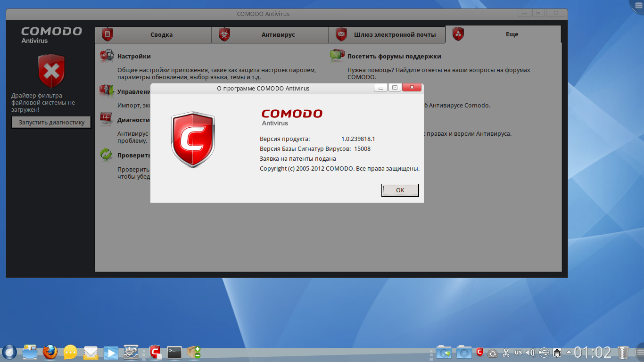Switch to the 'Сводка' tab

click(x=153, y=34)
